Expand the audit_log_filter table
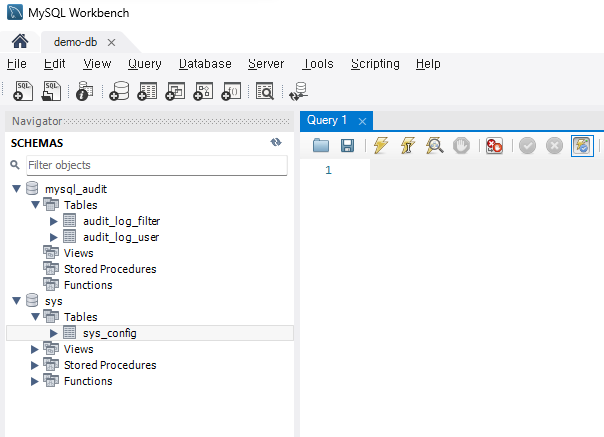604x437 pixels. point(54,221)
